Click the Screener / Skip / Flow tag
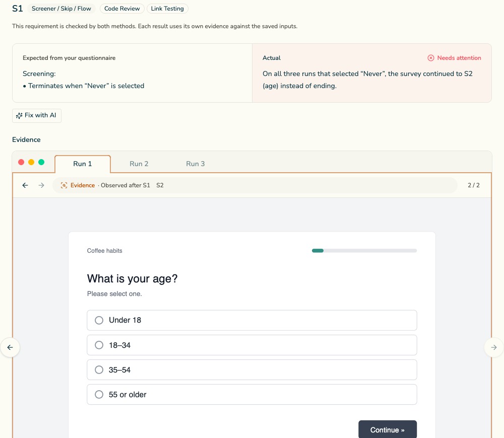504x438 pixels. click(x=61, y=9)
